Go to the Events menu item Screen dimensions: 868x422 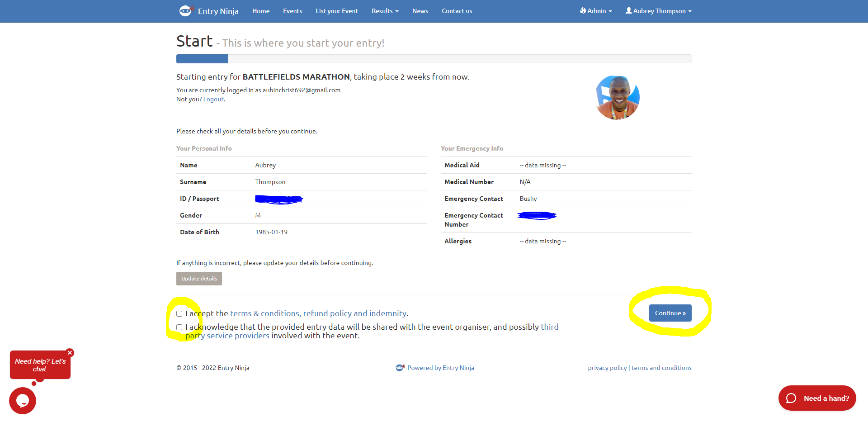point(292,11)
